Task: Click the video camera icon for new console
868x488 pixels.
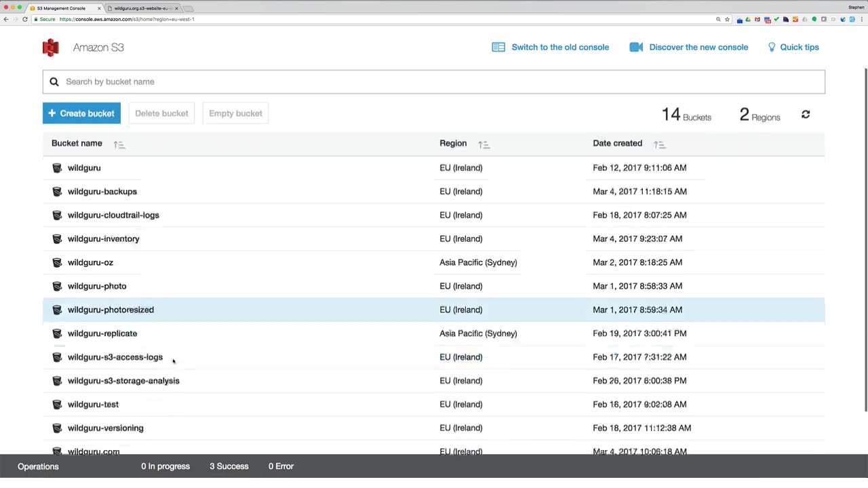Action: click(x=636, y=47)
